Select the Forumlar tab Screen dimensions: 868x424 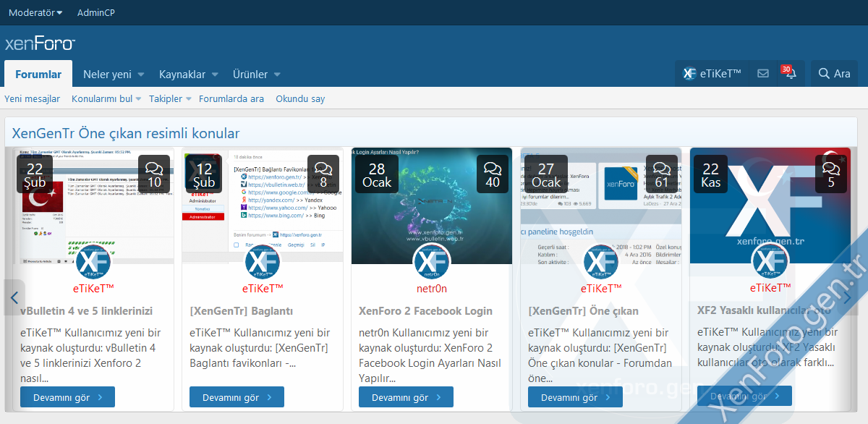point(38,74)
